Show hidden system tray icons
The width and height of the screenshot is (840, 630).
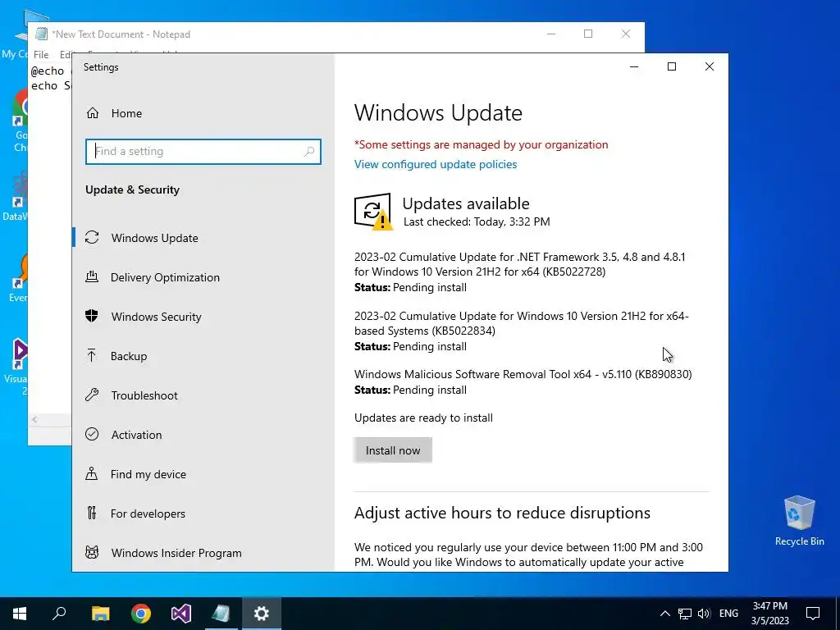point(664,614)
